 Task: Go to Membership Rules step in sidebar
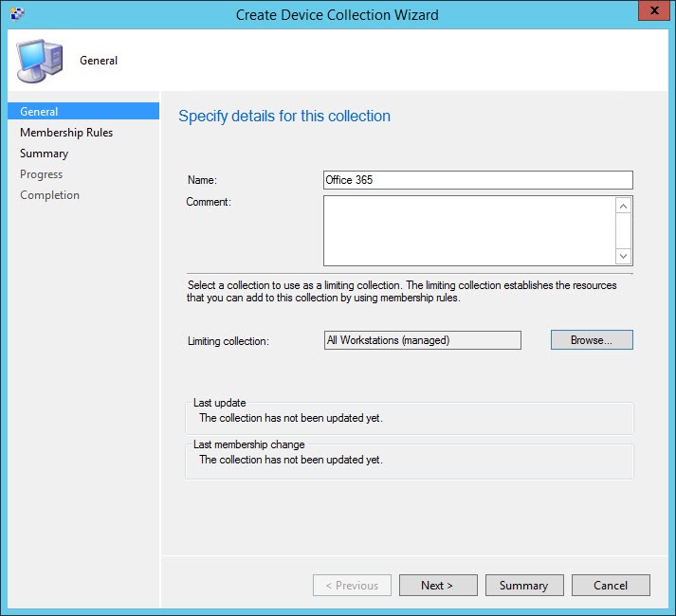pyautogui.click(x=66, y=133)
